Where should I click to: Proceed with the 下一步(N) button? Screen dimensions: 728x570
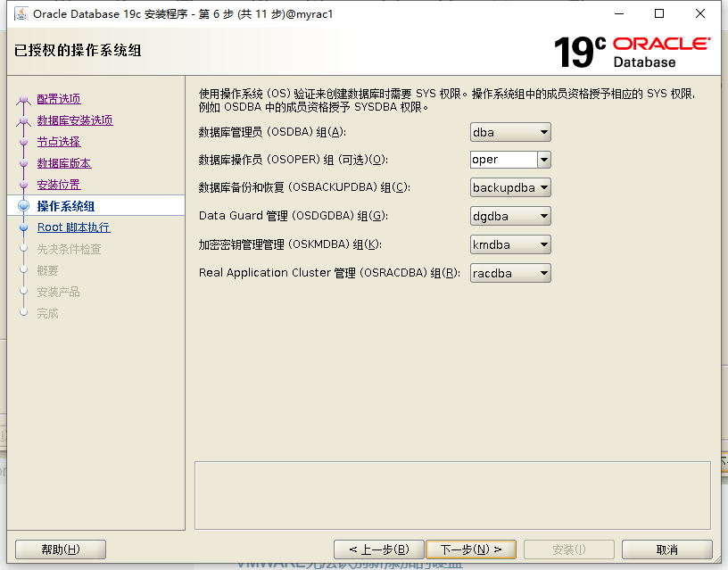pyautogui.click(x=471, y=549)
